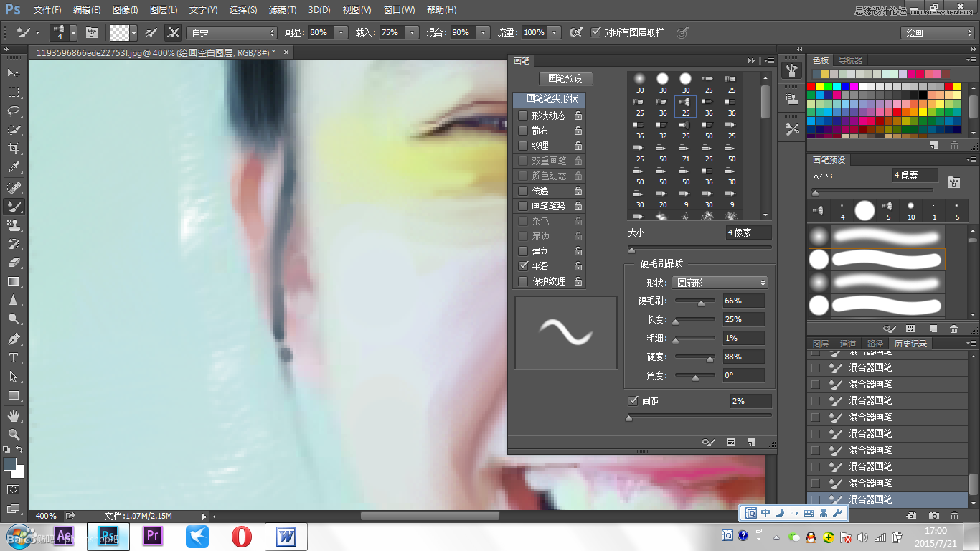Click the 画笔预设 button
The width and height of the screenshot is (980, 551).
click(566, 78)
